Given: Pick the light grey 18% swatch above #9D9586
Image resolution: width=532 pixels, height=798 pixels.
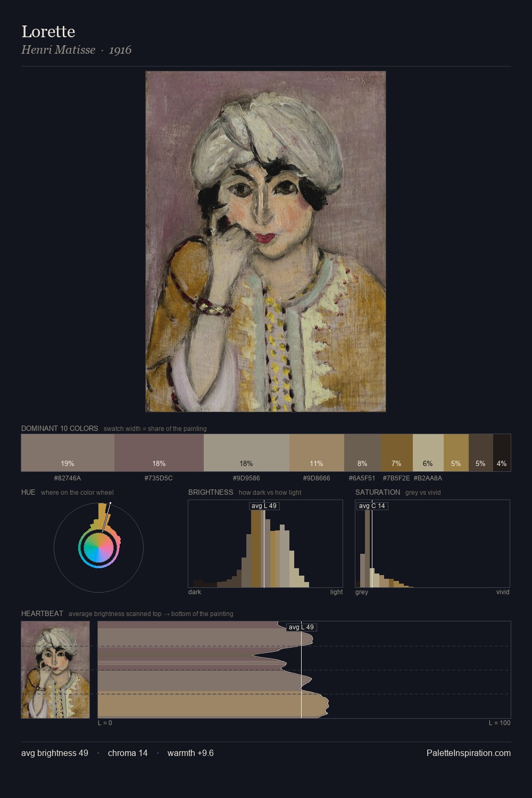Looking at the screenshot, I should point(246,453).
